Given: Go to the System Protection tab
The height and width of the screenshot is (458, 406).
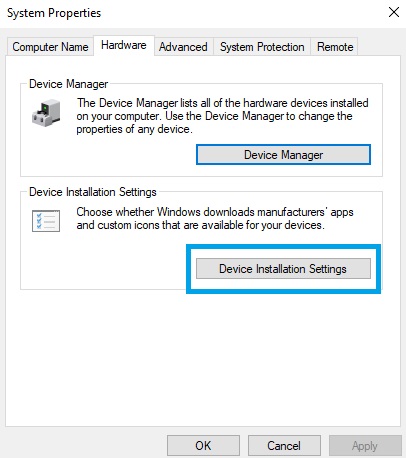Looking at the screenshot, I should pos(262,47).
